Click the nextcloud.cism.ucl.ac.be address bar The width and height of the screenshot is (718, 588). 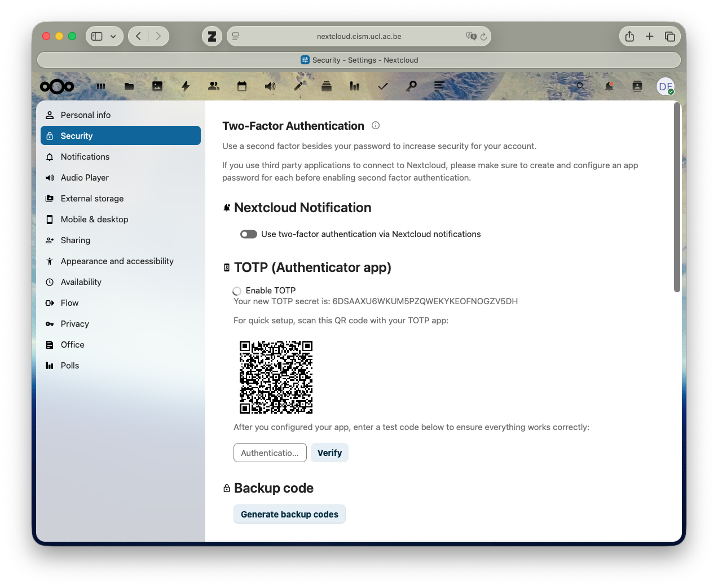point(359,36)
